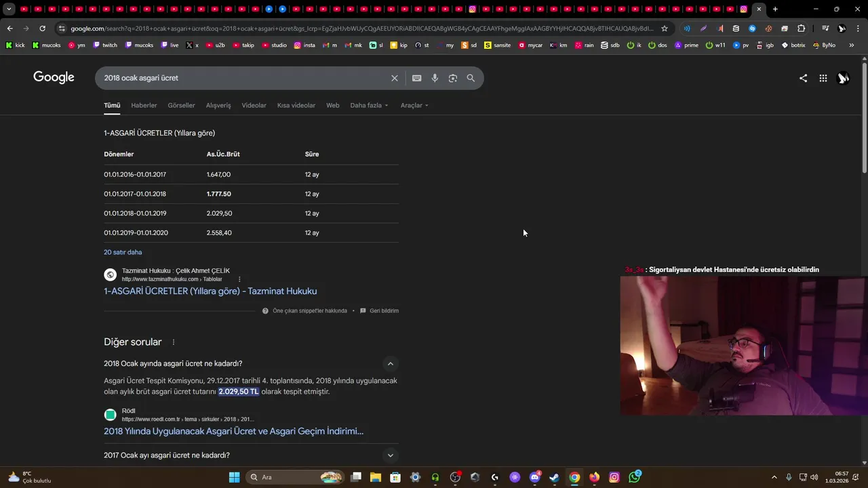The height and width of the screenshot is (488, 868).
Task: Open the studio bookmark
Action: click(273, 45)
